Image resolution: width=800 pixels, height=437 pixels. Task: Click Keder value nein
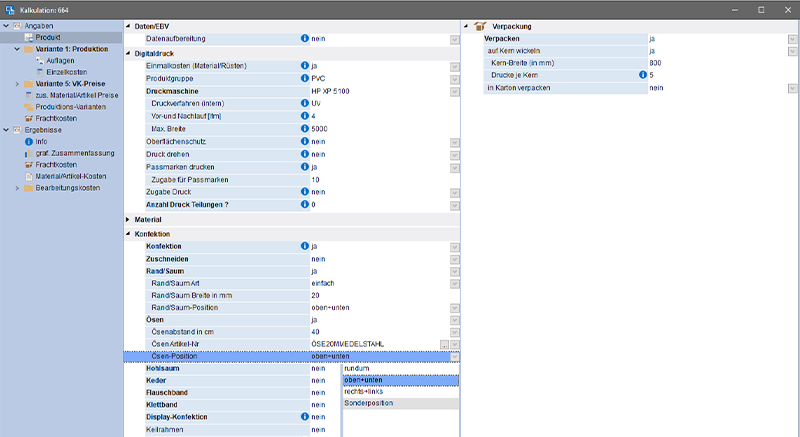318,380
